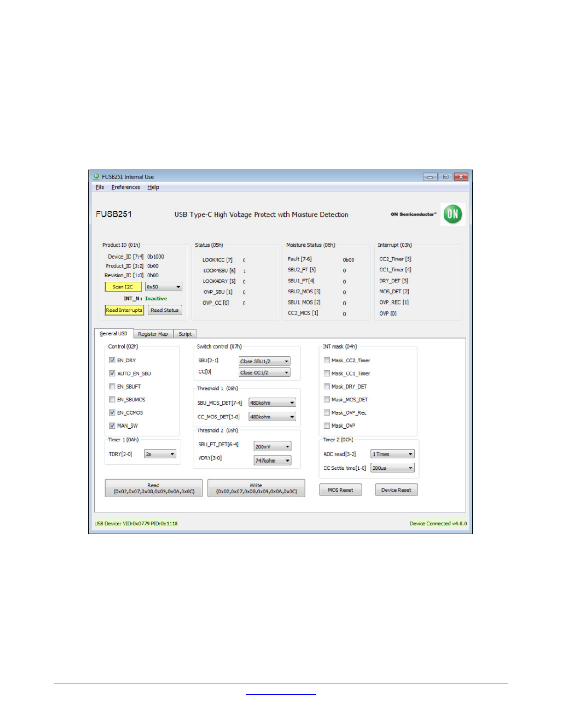Click the OVP_REC [1] interrupt label

(x=394, y=302)
